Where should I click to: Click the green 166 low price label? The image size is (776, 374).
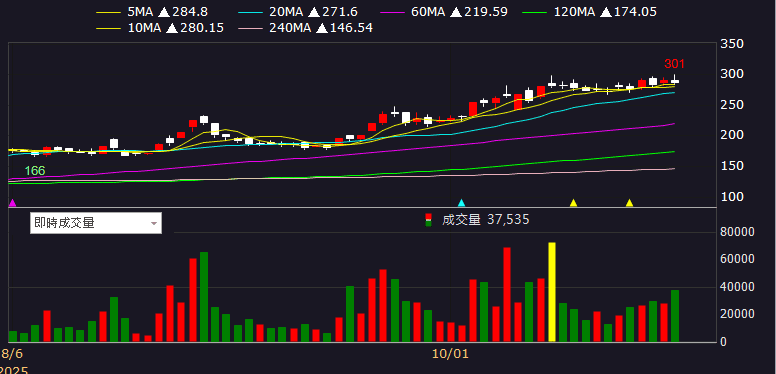pyautogui.click(x=35, y=171)
